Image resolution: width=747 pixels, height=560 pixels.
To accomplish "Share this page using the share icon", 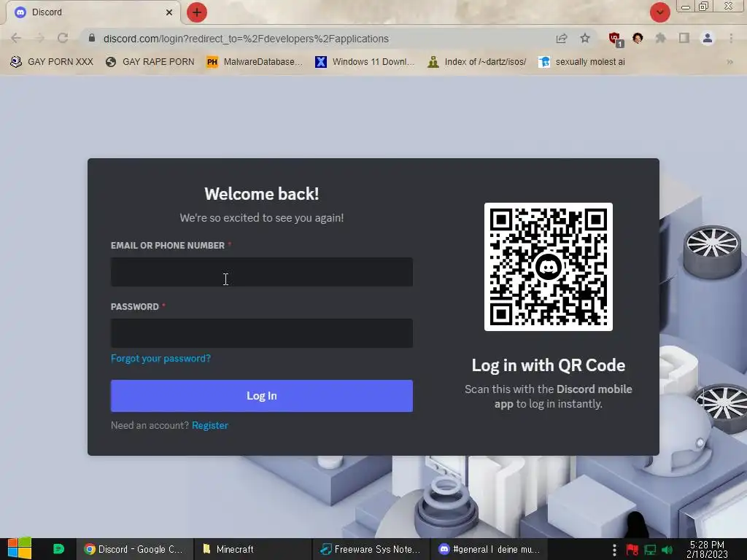I will 562,38.
